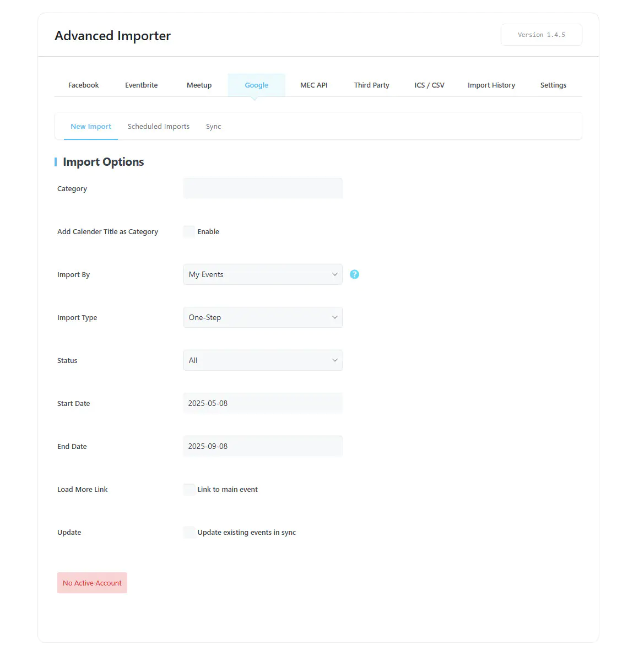644x672 pixels.
Task: Open the Sync sub-tab
Action: pyautogui.click(x=214, y=127)
